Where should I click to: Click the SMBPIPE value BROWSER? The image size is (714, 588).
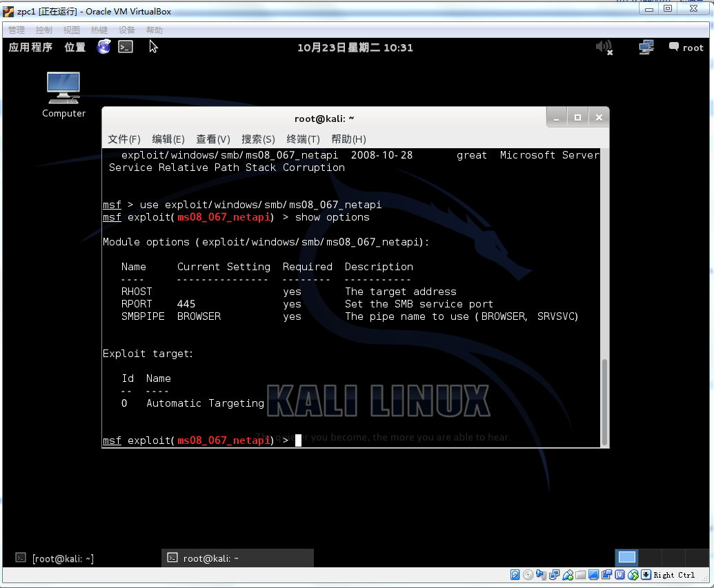point(199,316)
